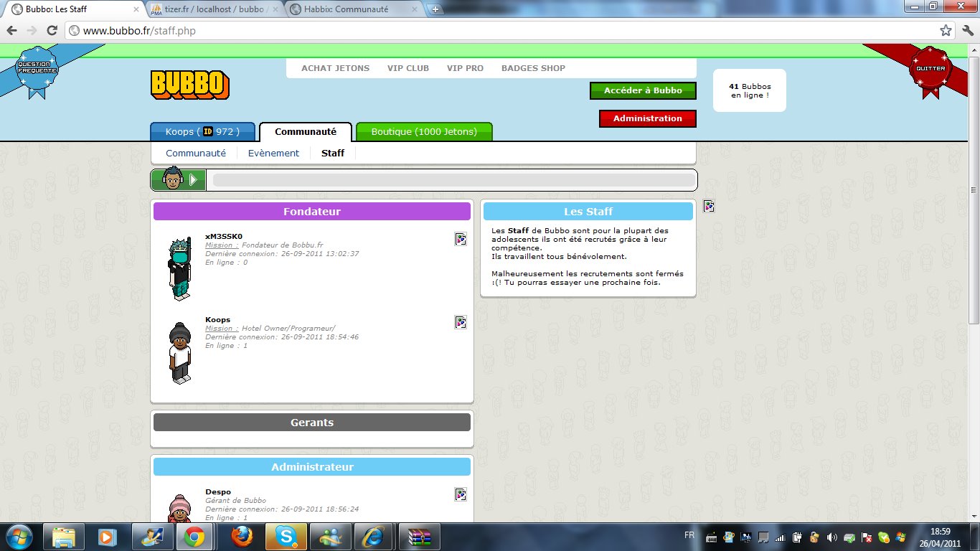Open the ACHAT JETONS menu item
Image resolution: width=980 pixels, height=551 pixels.
pyautogui.click(x=335, y=68)
